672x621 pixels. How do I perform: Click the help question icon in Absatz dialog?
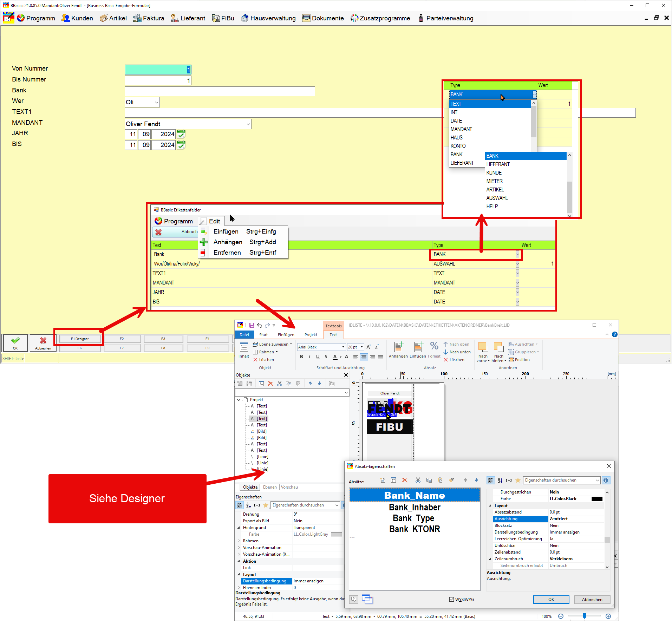(x=354, y=599)
